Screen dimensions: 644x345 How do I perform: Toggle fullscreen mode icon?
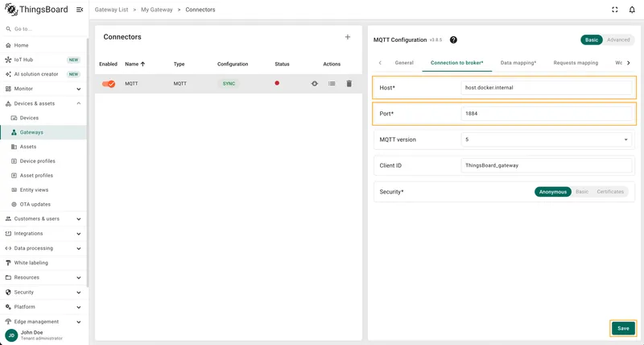[614, 10]
